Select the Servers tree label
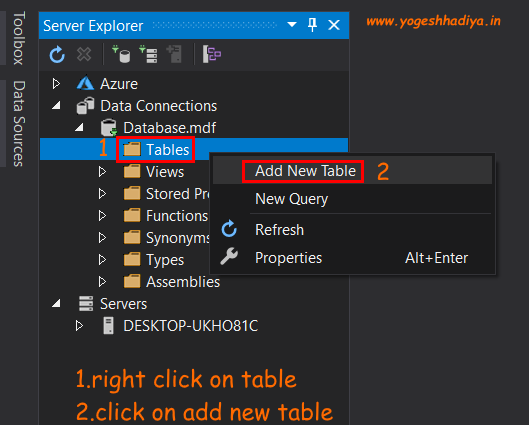Image resolution: width=529 pixels, height=425 pixels. (x=123, y=304)
